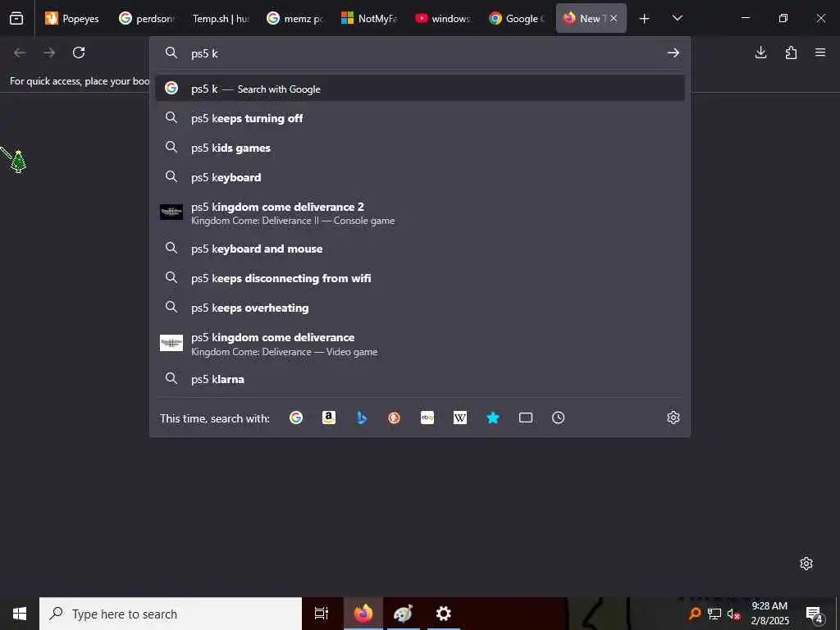Close the New Tab tab

(614, 18)
